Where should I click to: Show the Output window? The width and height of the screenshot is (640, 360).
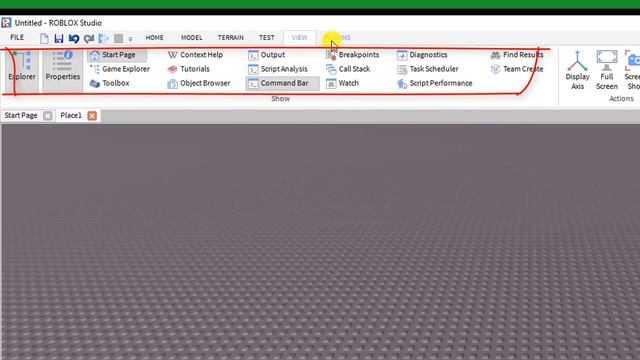(x=267, y=55)
